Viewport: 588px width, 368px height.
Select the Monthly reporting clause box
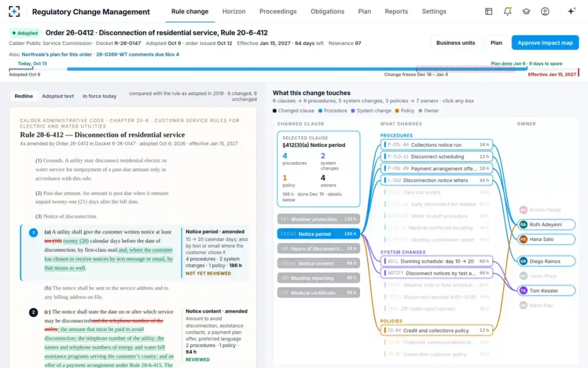[318, 278]
